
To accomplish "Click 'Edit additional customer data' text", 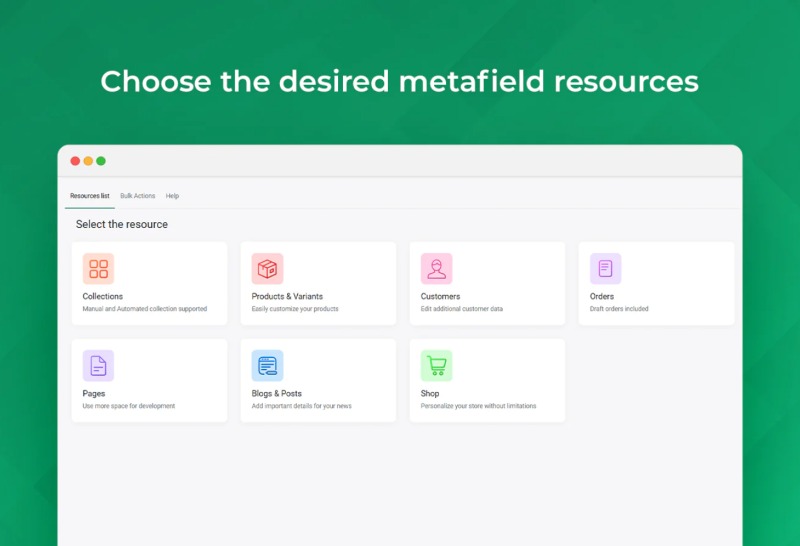I will [462, 309].
